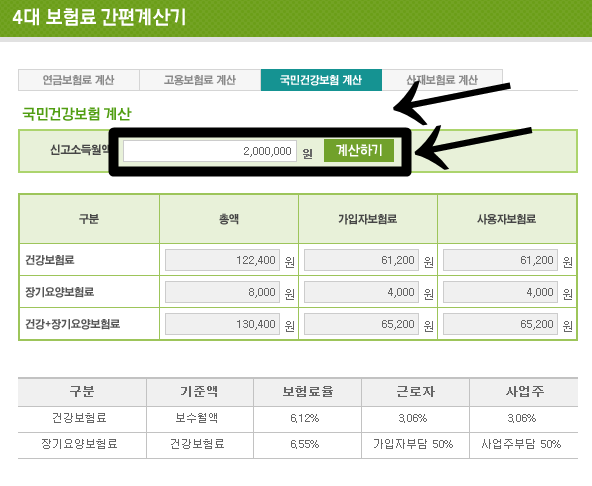Click the 건강+장기요양보험료 row label
This screenshot has width=592, height=486.
click(72, 324)
